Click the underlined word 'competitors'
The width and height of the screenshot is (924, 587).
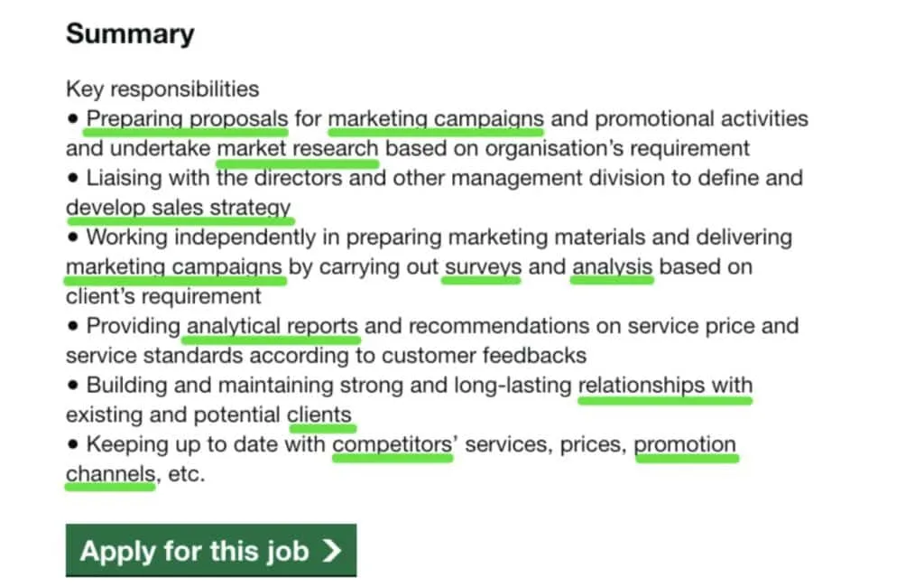(x=392, y=444)
